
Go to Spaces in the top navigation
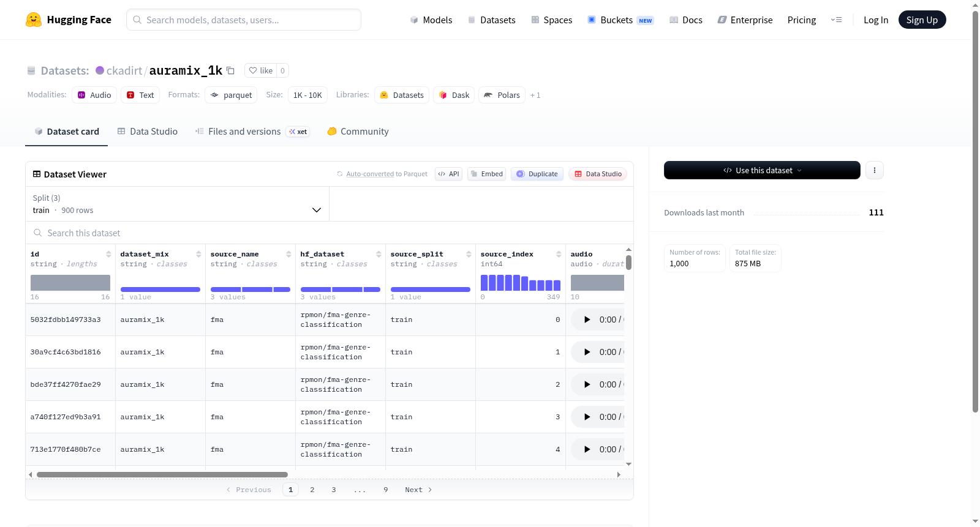click(552, 20)
